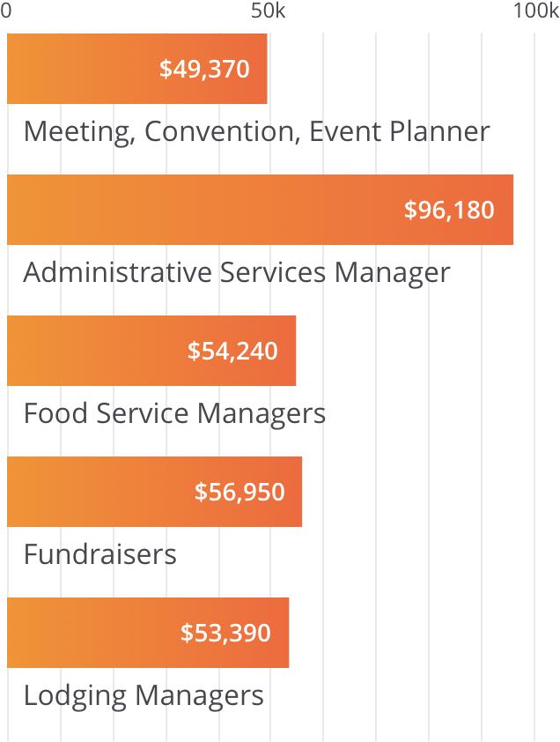The height and width of the screenshot is (742, 560).
Task: Click the $56,950 salary value label
Action: (x=239, y=491)
